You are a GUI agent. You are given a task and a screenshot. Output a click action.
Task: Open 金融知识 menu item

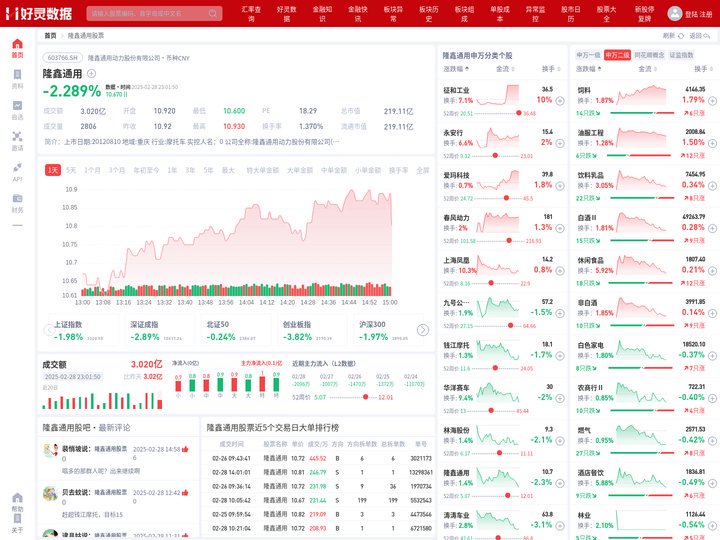(x=322, y=14)
